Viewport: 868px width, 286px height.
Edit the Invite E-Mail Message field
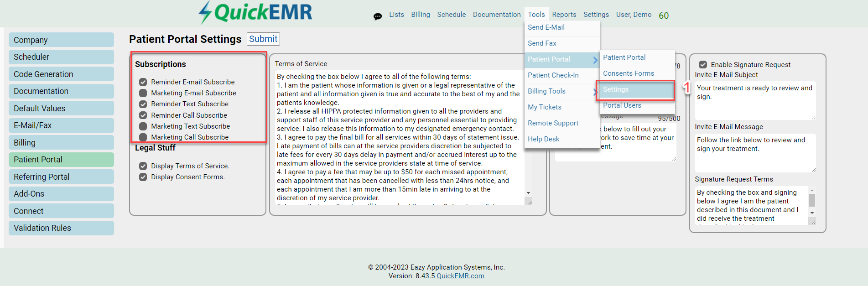(x=755, y=153)
